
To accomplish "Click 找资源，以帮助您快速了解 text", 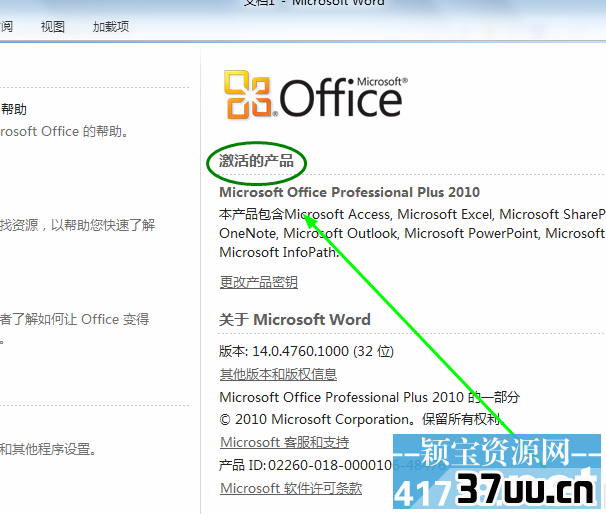I will pos(77,225).
